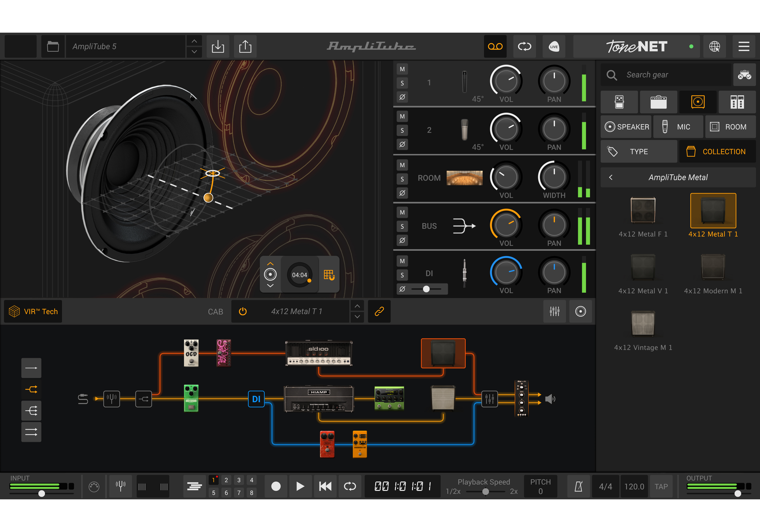Open the tape recorder view
Viewport: 760px width, 532px height.
[495, 46]
